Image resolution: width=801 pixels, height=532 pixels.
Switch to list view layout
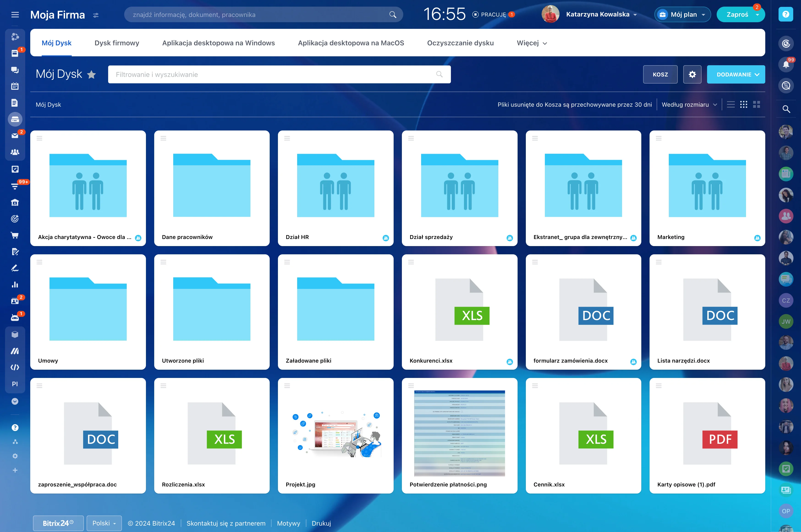point(731,104)
